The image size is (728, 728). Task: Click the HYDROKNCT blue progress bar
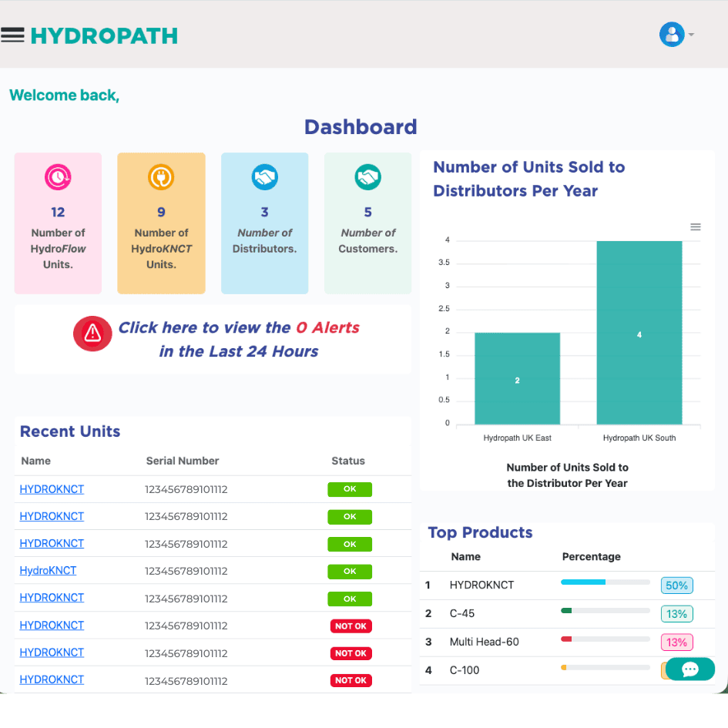[605, 582]
